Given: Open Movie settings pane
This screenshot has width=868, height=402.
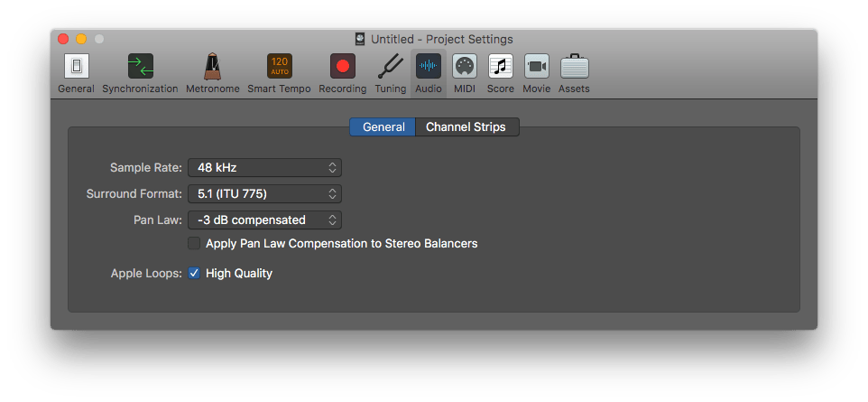Looking at the screenshot, I should (536, 67).
